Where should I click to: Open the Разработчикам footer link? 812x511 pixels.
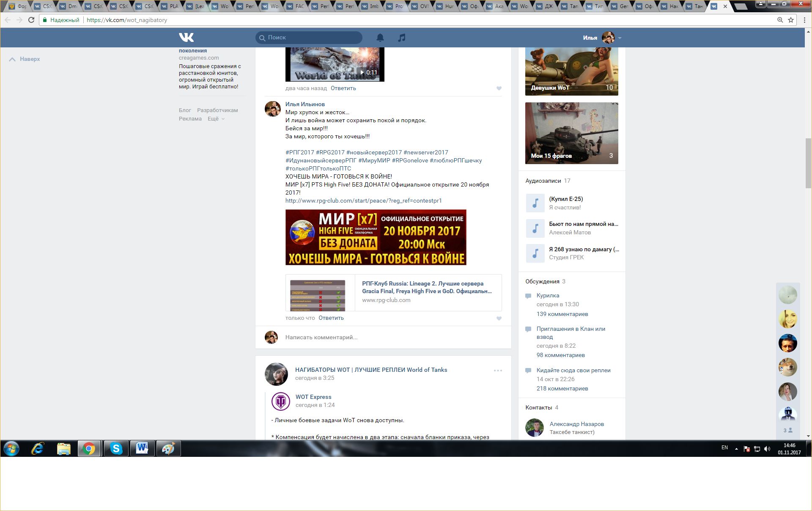pyautogui.click(x=217, y=110)
